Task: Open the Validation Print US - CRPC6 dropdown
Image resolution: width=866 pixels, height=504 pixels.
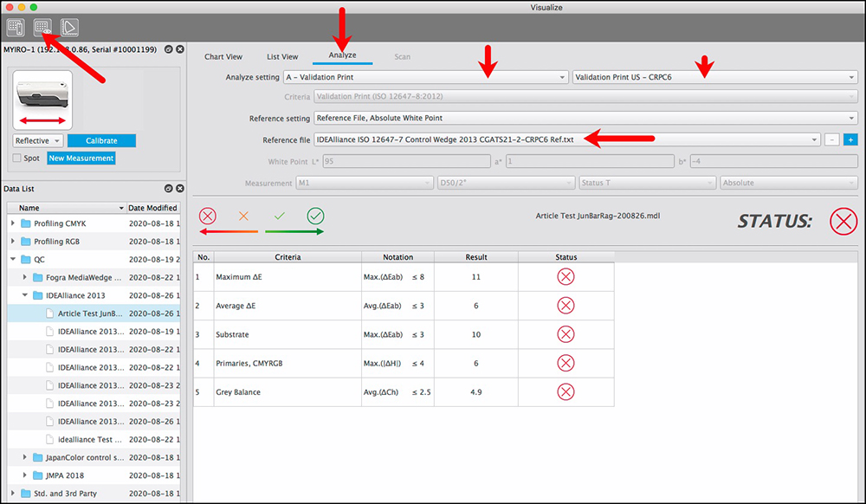Action: [x=714, y=77]
